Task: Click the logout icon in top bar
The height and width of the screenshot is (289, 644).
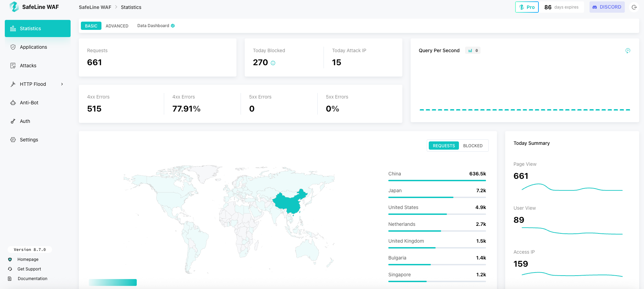Action: (x=634, y=7)
